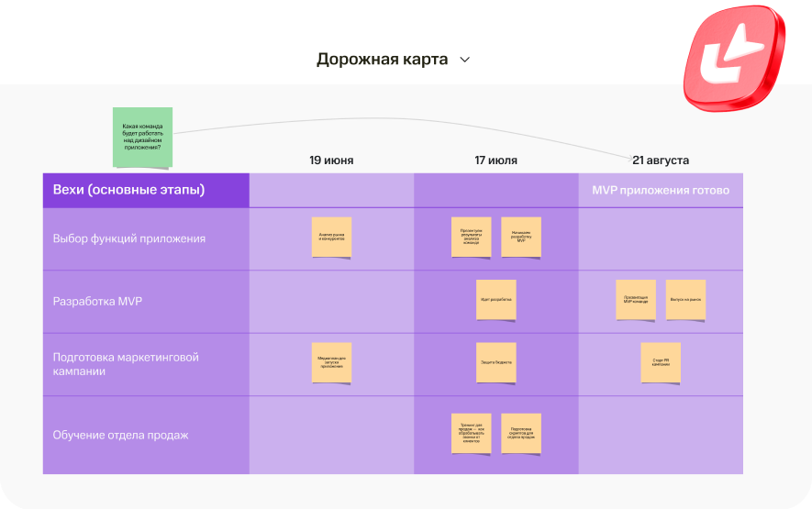The width and height of the screenshot is (812, 509).
Task: Open the Дорожная карта dropdown chevron
Action: click(x=464, y=60)
